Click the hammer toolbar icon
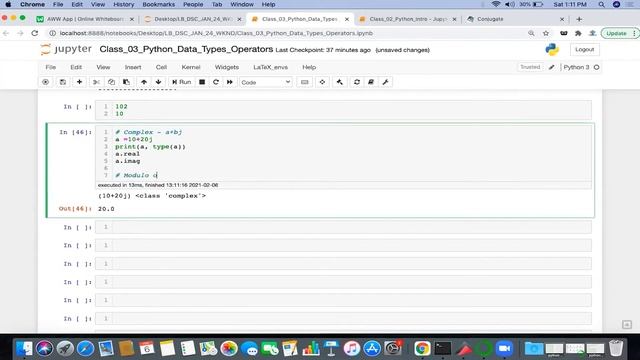The height and width of the screenshot is (360, 640). [340, 82]
